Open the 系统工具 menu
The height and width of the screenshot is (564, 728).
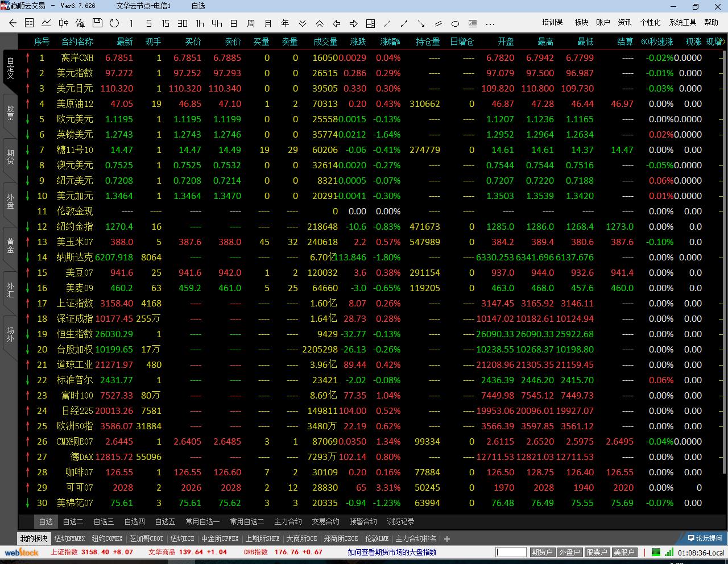point(682,22)
